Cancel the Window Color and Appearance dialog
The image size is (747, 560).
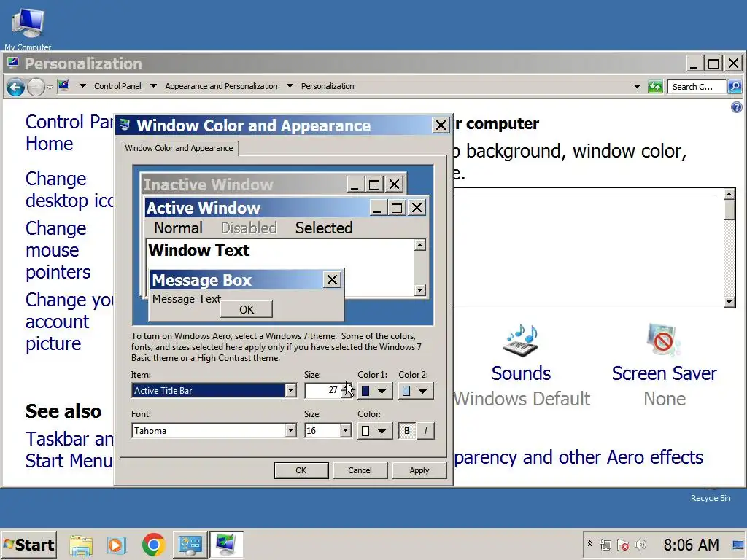[360, 470]
